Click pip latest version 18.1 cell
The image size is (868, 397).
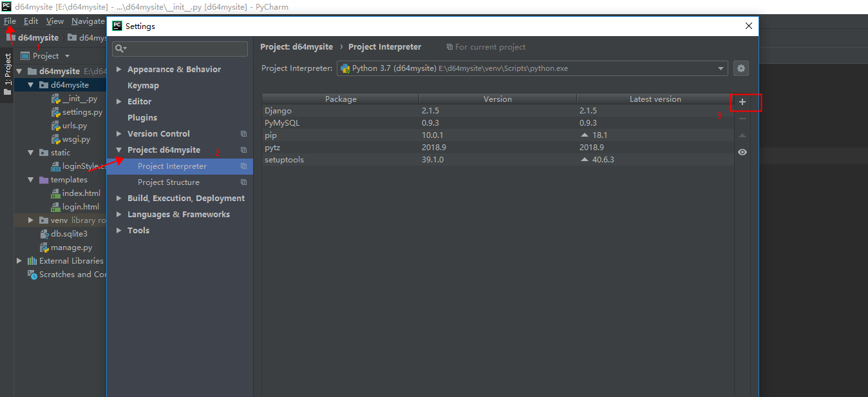tap(655, 135)
